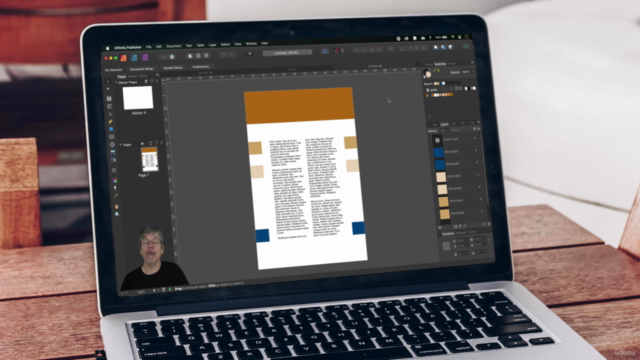
Task: Select the Place Image tool
Action: click(x=113, y=152)
